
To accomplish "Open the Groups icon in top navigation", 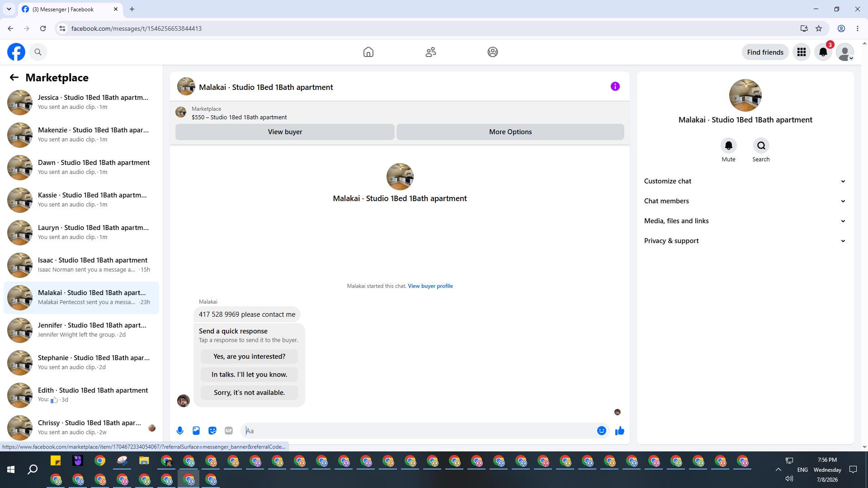I will [493, 52].
